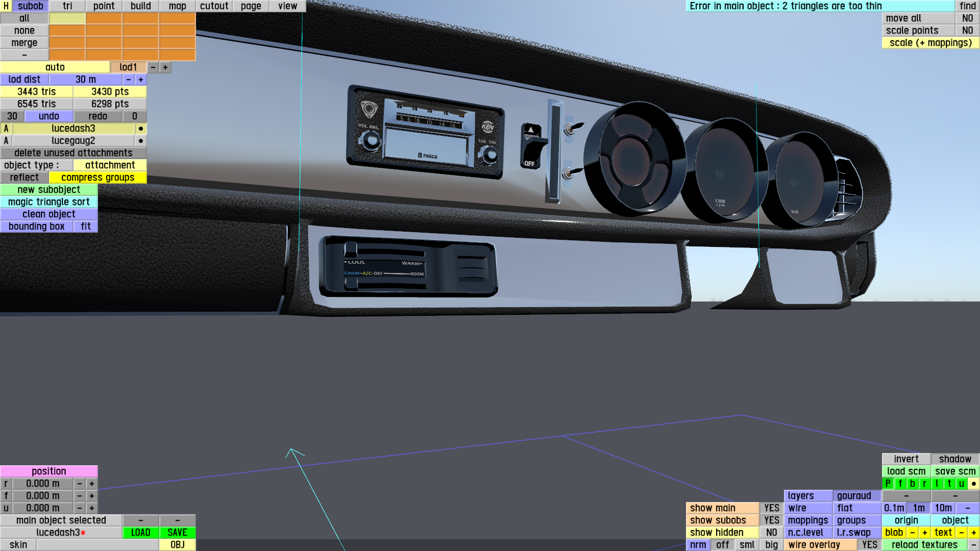Switch to the map tab
The height and width of the screenshot is (551, 980).
[x=177, y=6]
